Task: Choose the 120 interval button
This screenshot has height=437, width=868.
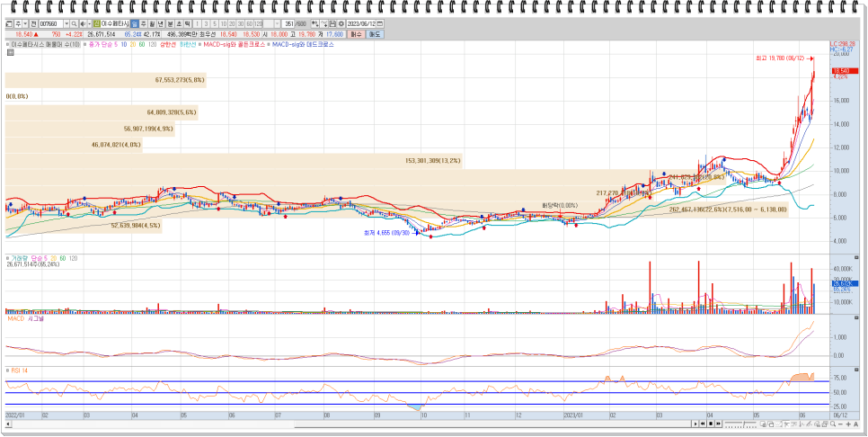Action: click(258, 23)
